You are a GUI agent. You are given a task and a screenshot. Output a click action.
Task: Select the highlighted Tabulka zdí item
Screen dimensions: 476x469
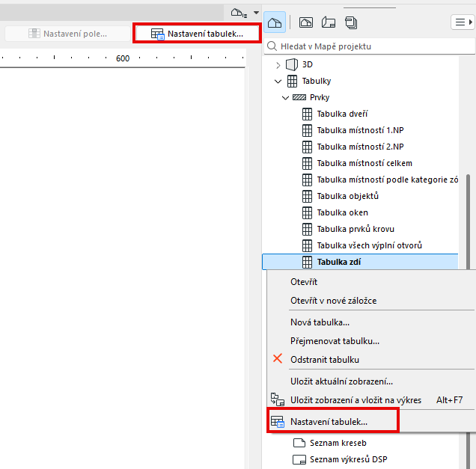360,262
